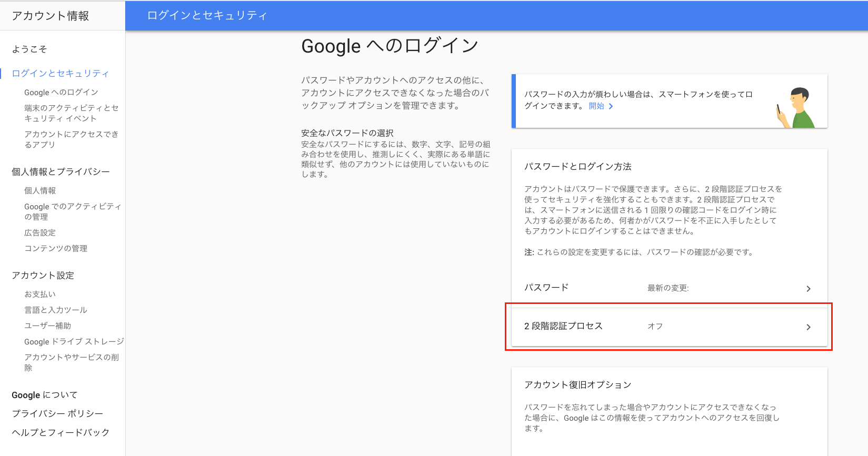The width and height of the screenshot is (868, 456).
Task: Click the アカウント情報 header title
Action: 51,16
